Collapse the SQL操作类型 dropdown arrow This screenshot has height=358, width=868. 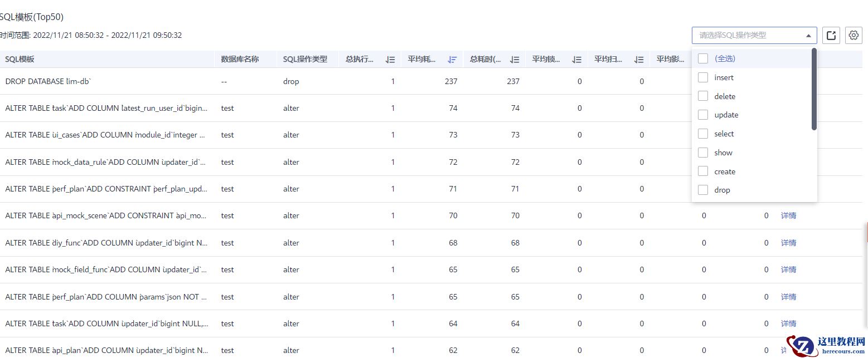[x=808, y=36]
